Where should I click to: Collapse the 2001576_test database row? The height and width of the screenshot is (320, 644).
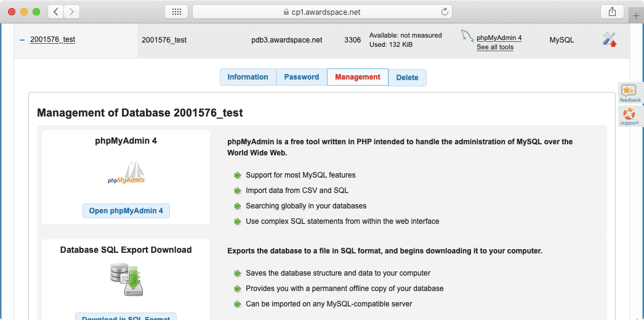(x=22, y=40)
